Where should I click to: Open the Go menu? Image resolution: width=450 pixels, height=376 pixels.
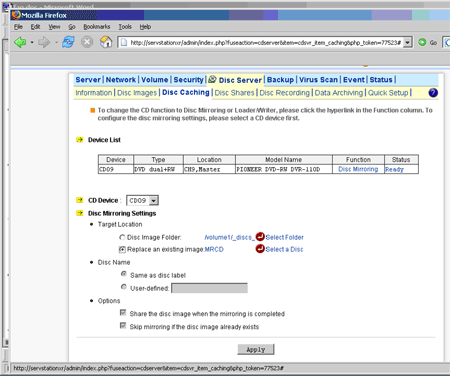pyautogui.click(x=72, y=27)
